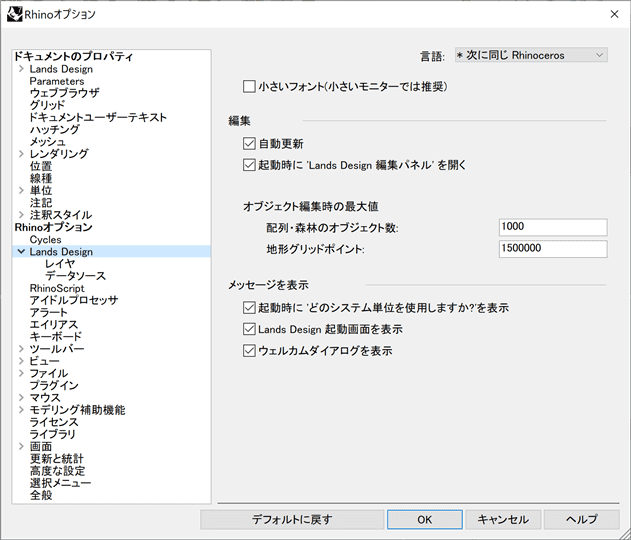The width and height of the screenshot is (631, 540).
Task: Select ウェブブラウザ tree item
Action: 64,93
